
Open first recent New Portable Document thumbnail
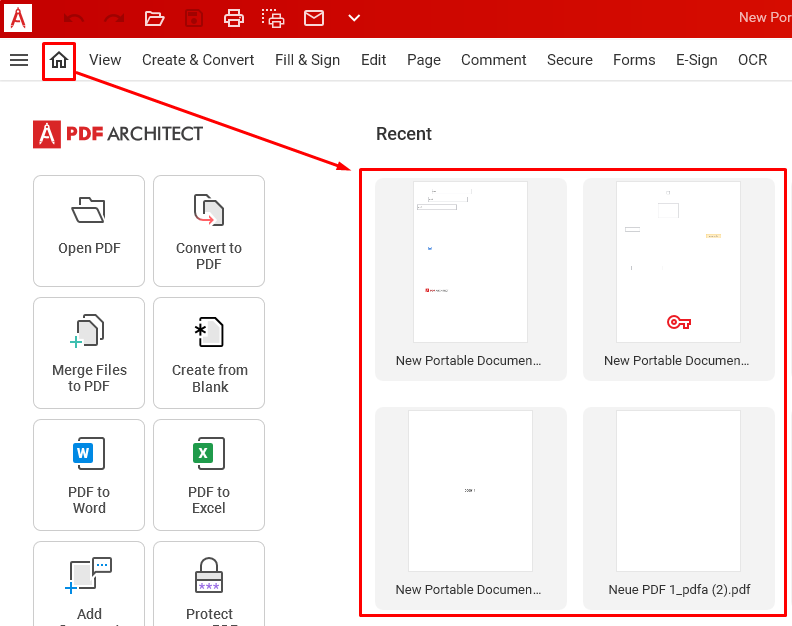pos(470,262)
